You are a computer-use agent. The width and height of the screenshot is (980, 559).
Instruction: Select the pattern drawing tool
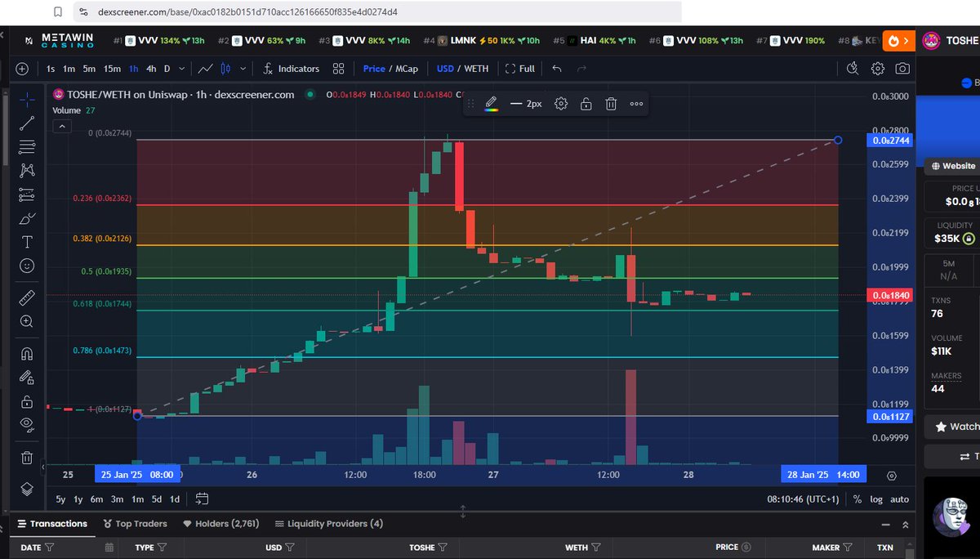27,171
